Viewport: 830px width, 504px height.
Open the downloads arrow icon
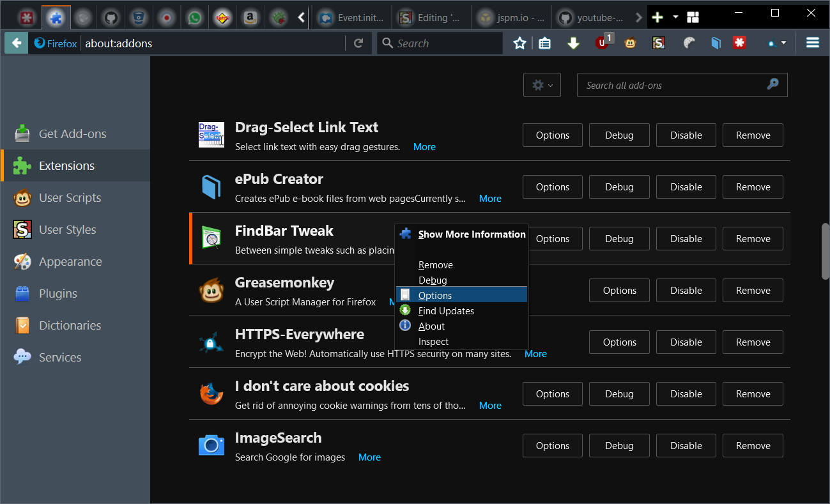[x=573, y=43]
